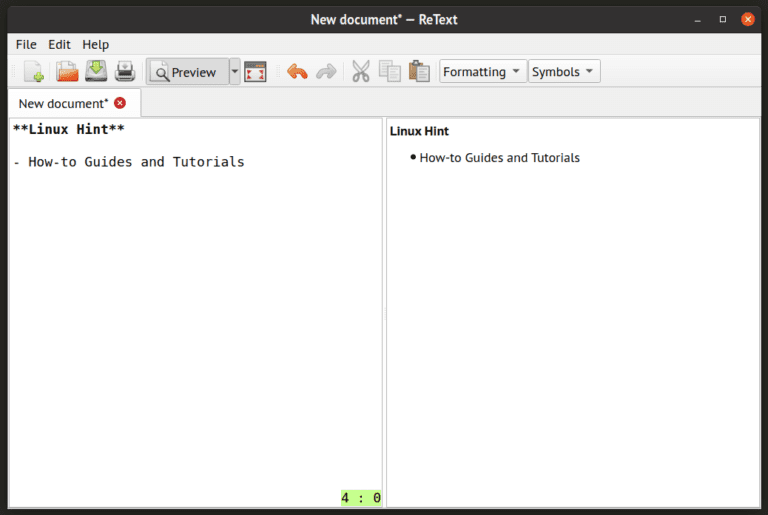Print the document using printer icon
Viewport: 768px width, 515px height.
click(124, 72)
